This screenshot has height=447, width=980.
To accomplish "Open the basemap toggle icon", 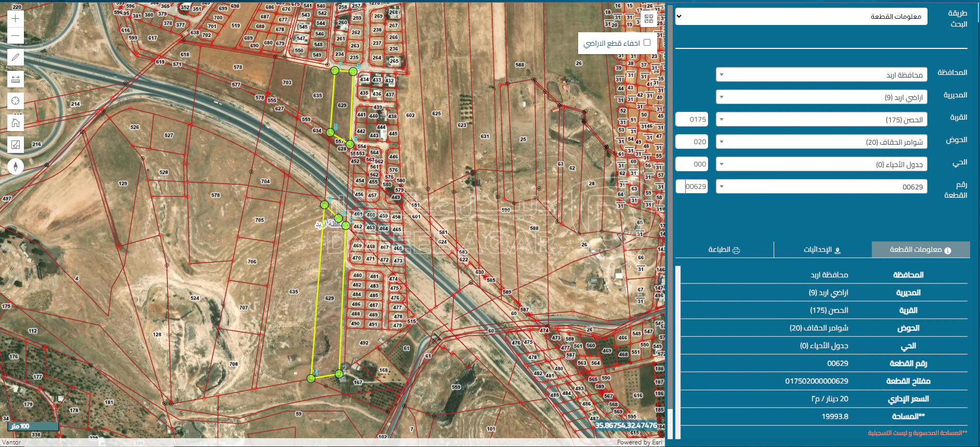I will pos(16,145).
